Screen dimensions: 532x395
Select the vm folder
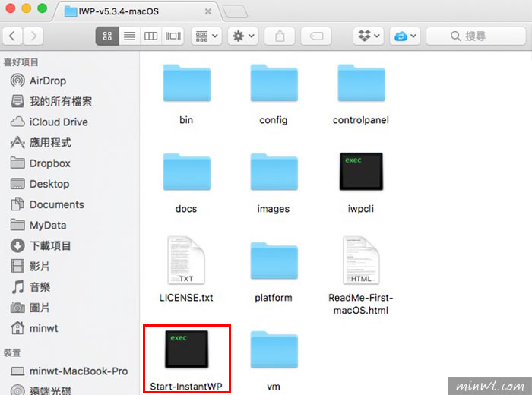pyautogui.click(x=274, y=361)
